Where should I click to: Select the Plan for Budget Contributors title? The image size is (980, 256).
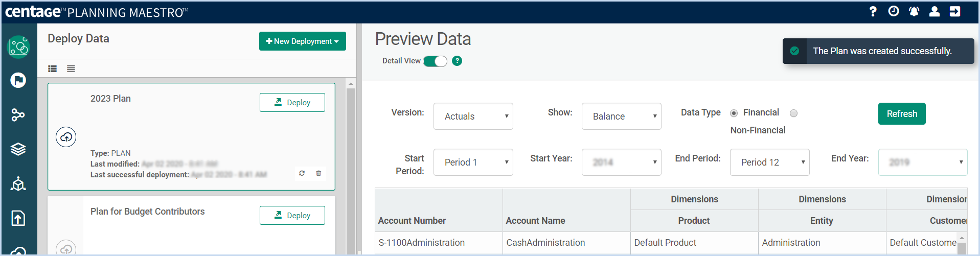coord(147,212)
